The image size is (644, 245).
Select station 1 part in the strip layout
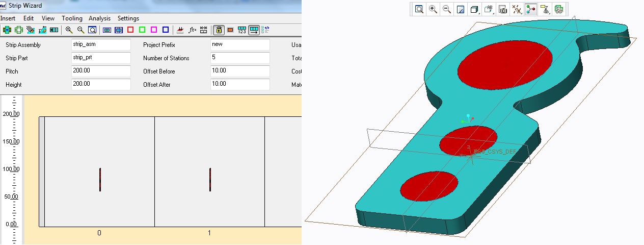(210, 180)
